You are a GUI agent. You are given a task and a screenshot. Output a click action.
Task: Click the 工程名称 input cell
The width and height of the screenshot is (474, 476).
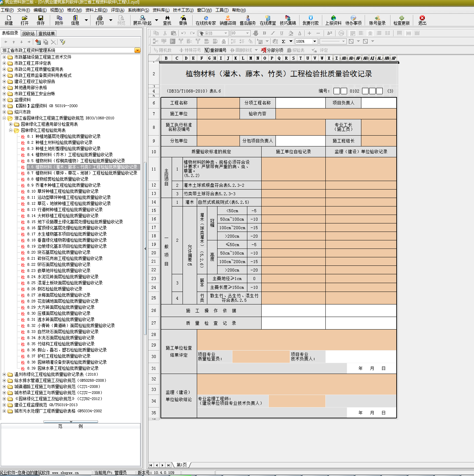218,103
